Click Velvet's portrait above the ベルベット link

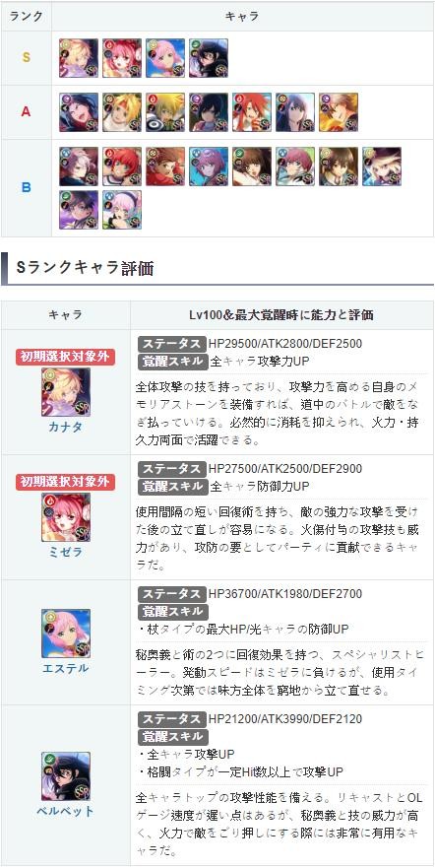pyautogui.click(x=65, y=776)
